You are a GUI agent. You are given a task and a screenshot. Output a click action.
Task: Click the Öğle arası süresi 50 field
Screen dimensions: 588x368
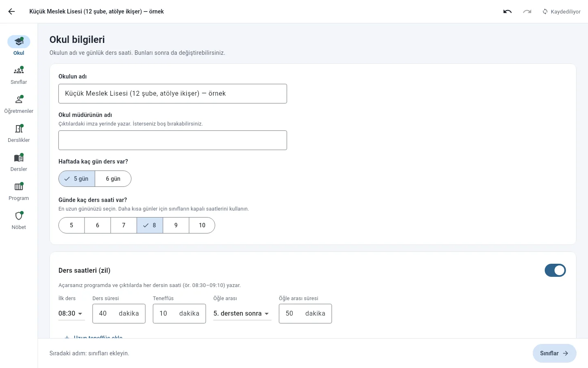tap(305, 314)
